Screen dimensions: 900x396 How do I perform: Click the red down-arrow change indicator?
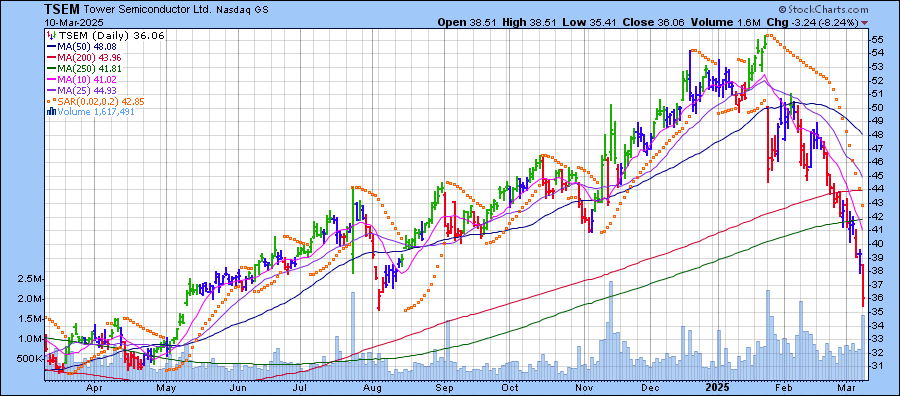(865, 23)
